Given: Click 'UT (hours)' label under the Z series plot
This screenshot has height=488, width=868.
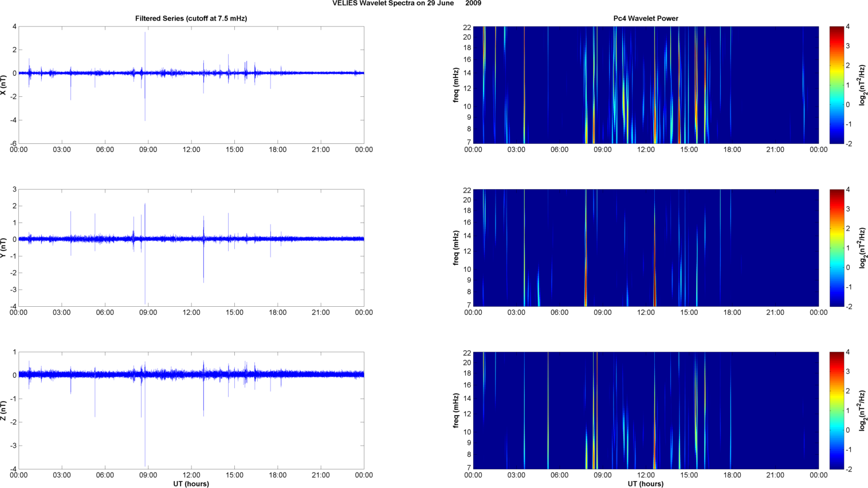Looking at the screenshot, I should coord(191,484).
